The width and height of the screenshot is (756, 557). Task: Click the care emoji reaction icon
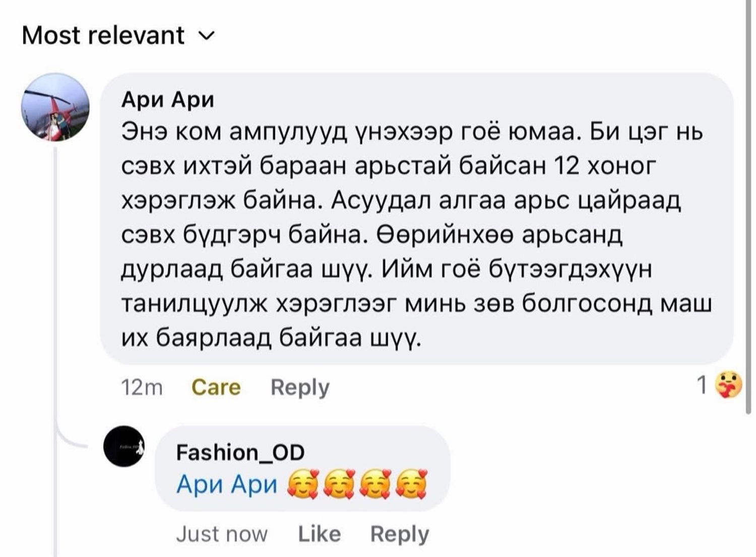(x=729, y=385)
